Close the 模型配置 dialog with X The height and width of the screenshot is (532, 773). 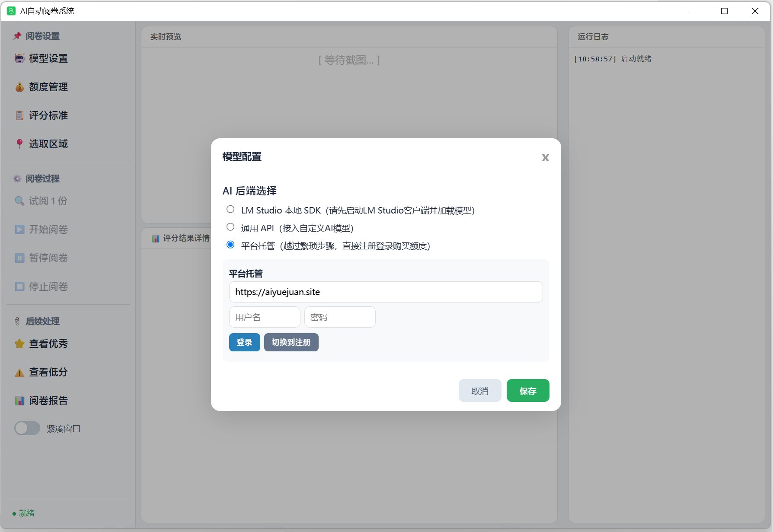tap(545, 157)
